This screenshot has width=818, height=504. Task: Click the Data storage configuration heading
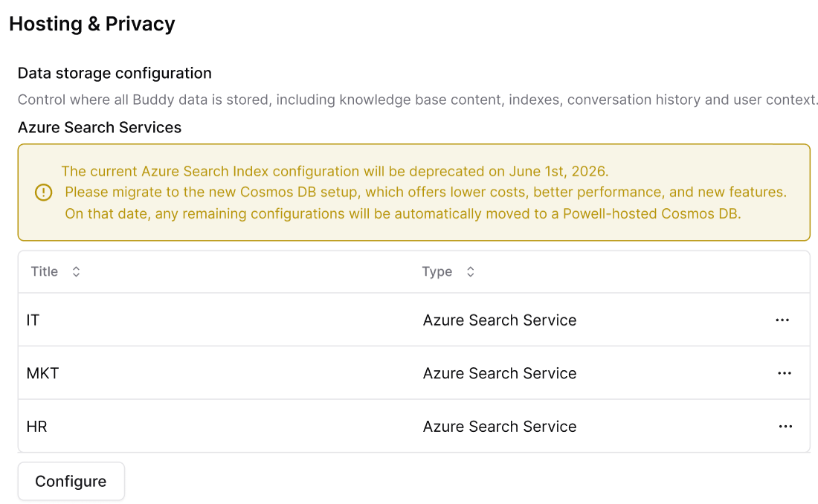[115, 73]
